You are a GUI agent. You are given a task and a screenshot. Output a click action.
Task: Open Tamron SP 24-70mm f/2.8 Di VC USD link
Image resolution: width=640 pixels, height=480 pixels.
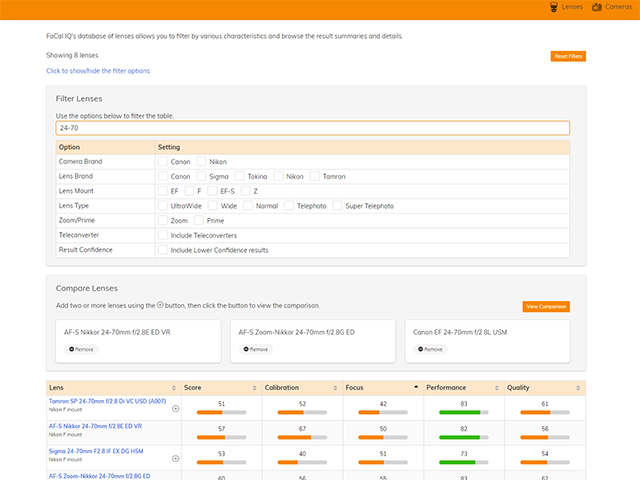click(x=107, y=401)
